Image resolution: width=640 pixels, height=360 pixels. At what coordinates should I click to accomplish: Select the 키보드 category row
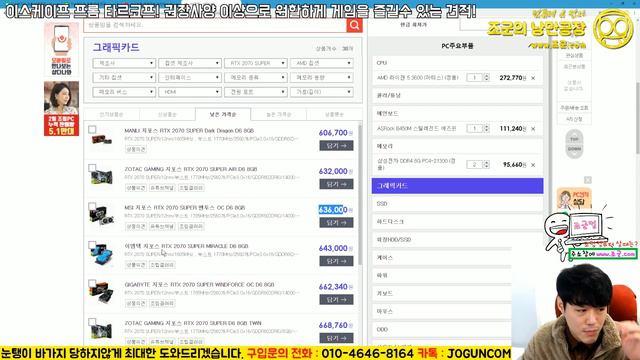tap(442, 293)
